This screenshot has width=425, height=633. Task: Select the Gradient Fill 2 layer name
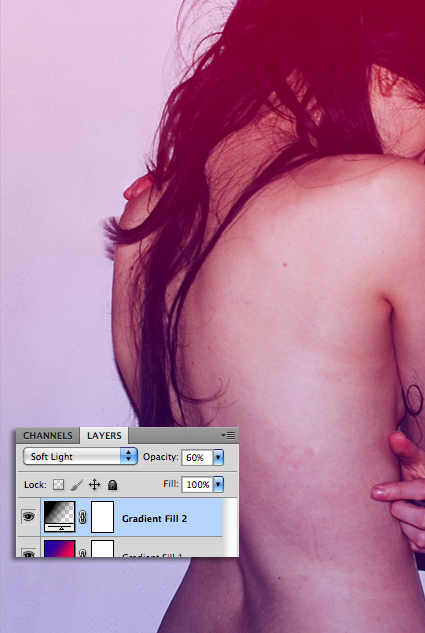[154, 519]
